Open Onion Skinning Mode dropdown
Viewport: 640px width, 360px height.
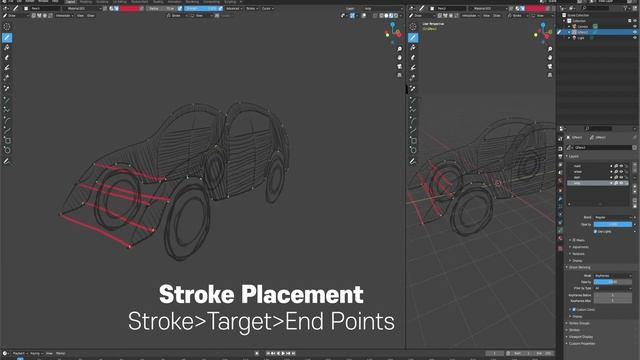point(613,276)
